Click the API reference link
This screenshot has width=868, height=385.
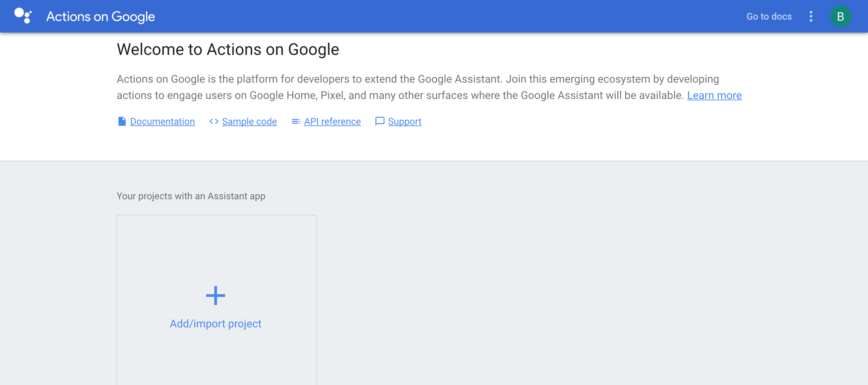pyautogui.click(x=332, y=121)
